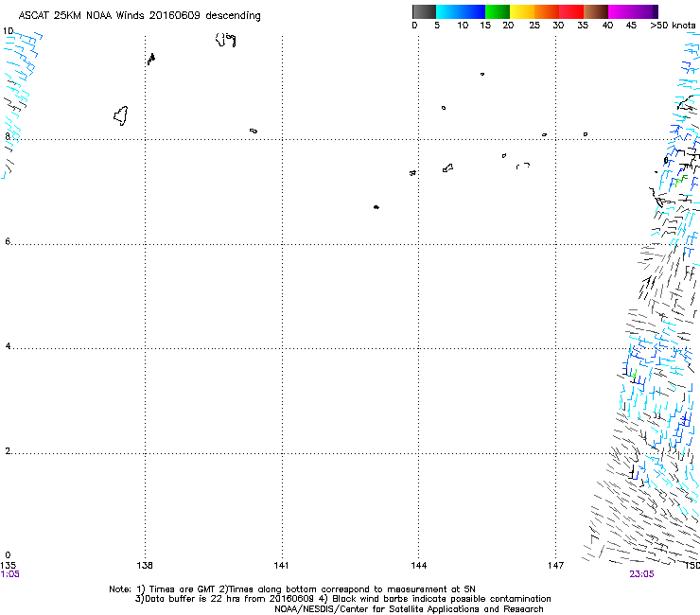This screenshot has width=700, height=615.
Task: Click the legend tick label '45'
Action: (x=631, y=26)
